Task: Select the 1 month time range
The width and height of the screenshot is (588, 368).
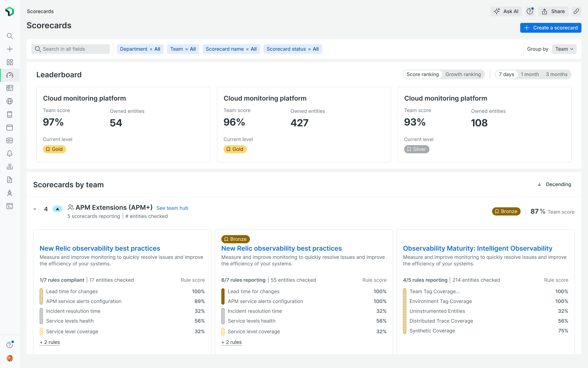Action: (530, 74)
